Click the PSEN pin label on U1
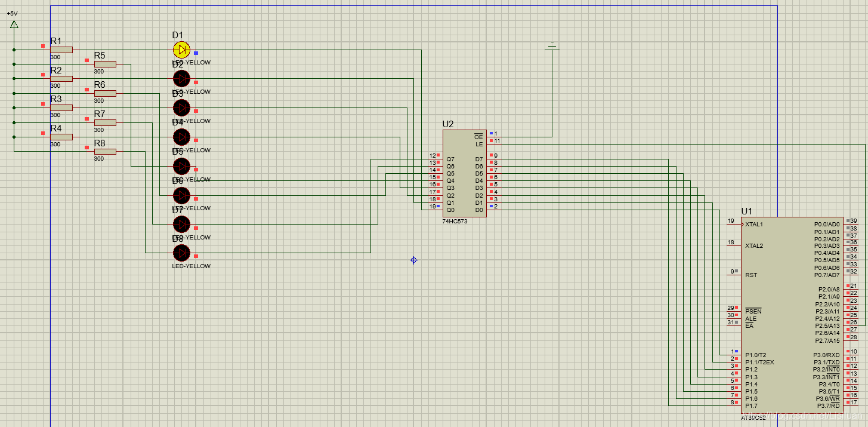The height and width of the screenshot is (427, 868). pos(753,311)
